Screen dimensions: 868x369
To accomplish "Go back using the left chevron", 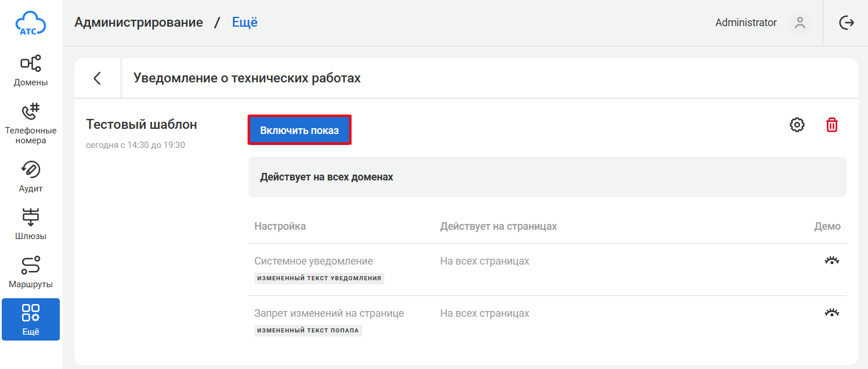I will tap(98, 78).
